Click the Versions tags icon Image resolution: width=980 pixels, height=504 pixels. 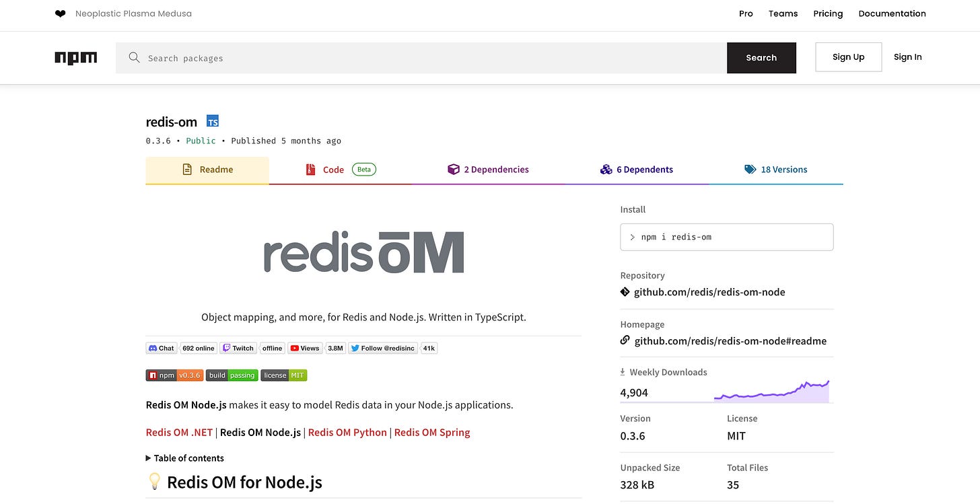750,170
